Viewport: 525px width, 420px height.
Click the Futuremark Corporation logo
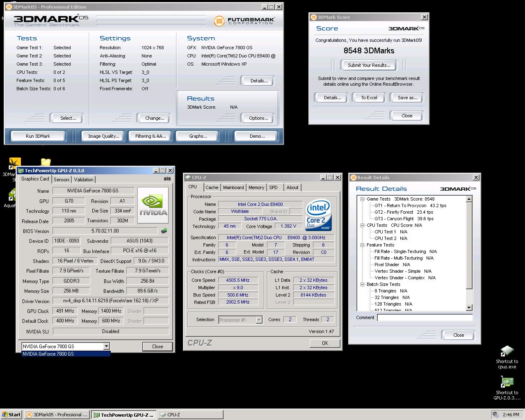pos(244,21)
